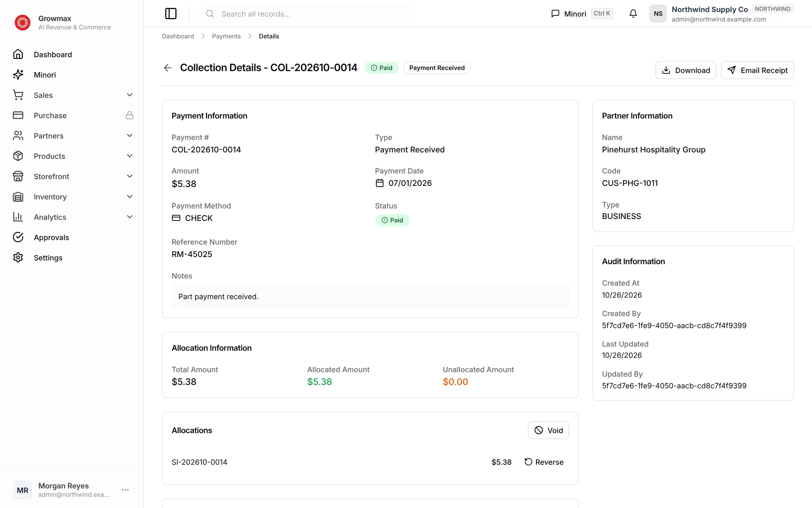Image resolution: width=812 pixels, height=508 pixels.
Task: Void the allocations
Action: [548, 430]
